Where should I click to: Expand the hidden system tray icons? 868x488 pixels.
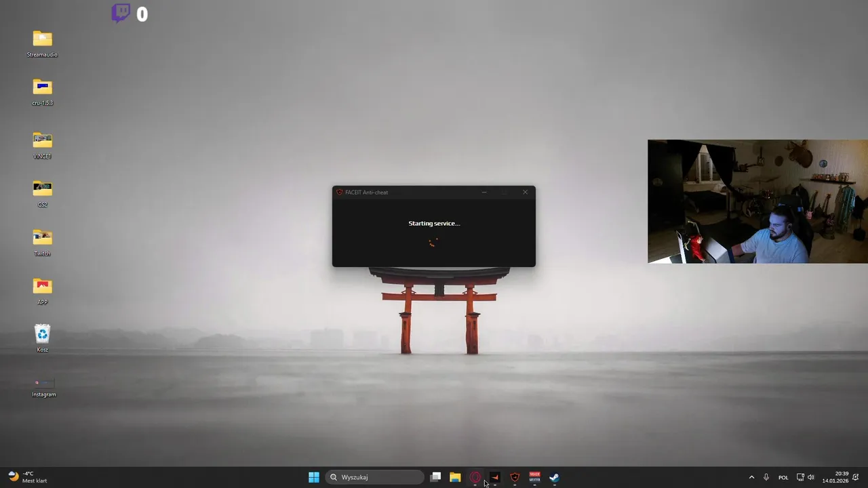[751, 477]
